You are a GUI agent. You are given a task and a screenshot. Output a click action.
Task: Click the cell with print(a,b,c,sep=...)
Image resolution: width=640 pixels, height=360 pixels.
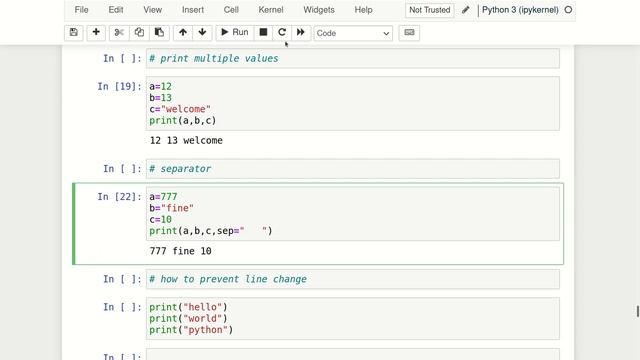(x=353, y=214)
